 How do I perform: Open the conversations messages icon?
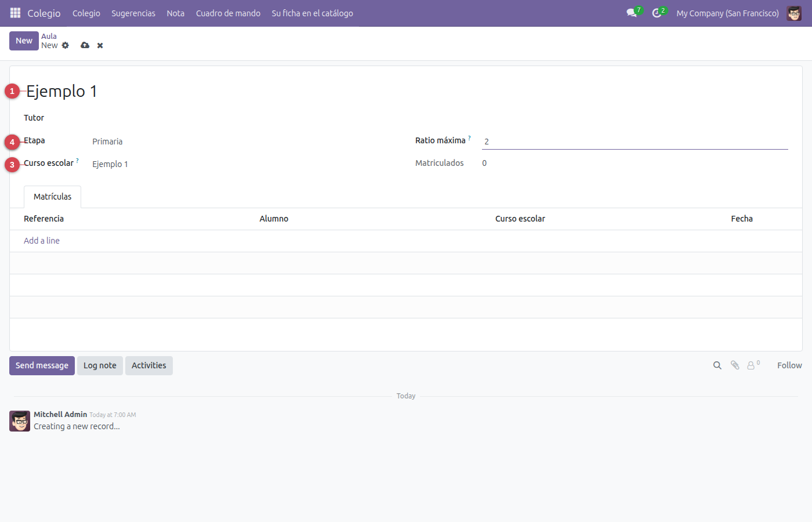632,13
